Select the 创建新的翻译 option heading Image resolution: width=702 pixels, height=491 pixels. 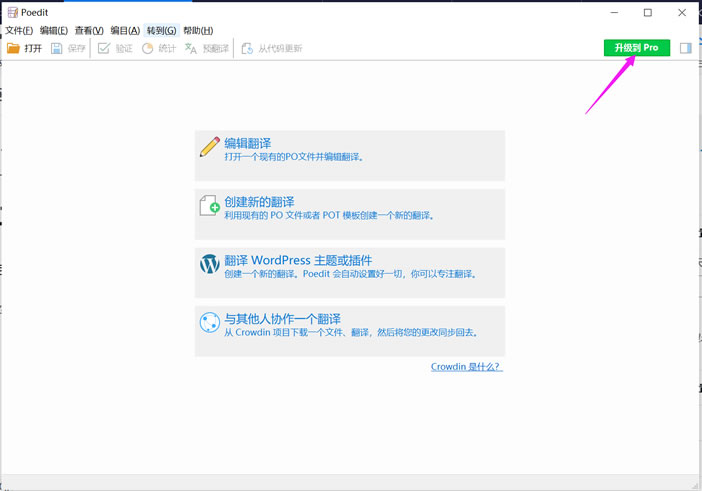pos(259,201)
